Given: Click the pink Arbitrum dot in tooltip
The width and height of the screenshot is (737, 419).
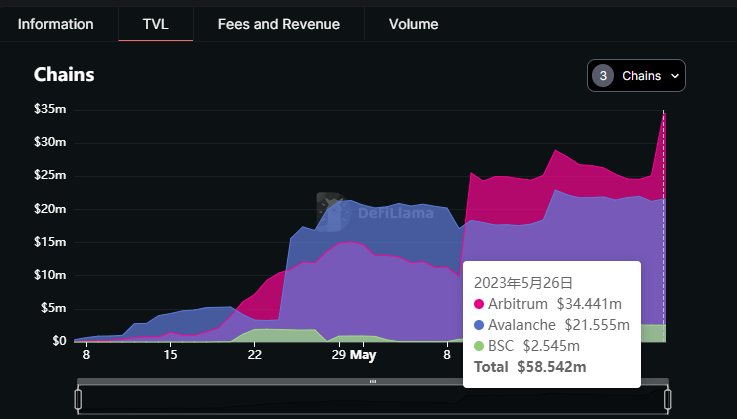Looking at the screenshot, I should click(x=479, y=304).
